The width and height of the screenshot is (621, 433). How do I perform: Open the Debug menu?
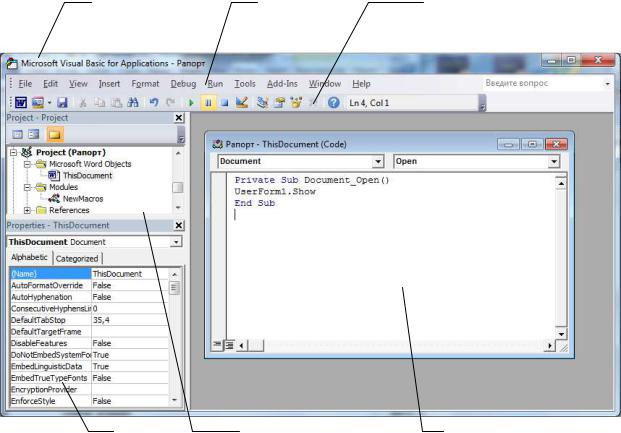click(183, 84)
